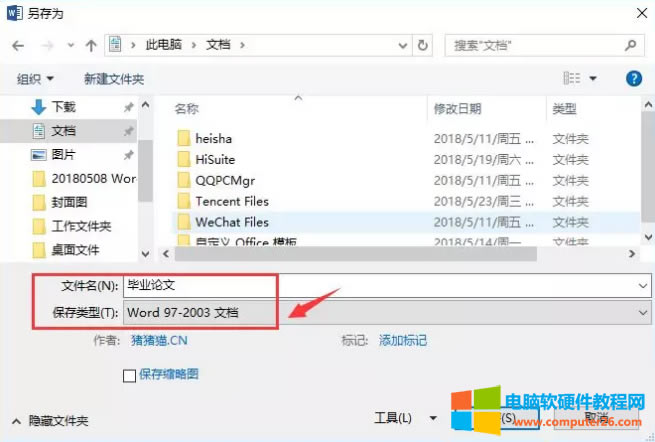Open the 保存类型 dropdown

(x=387, y=312)
